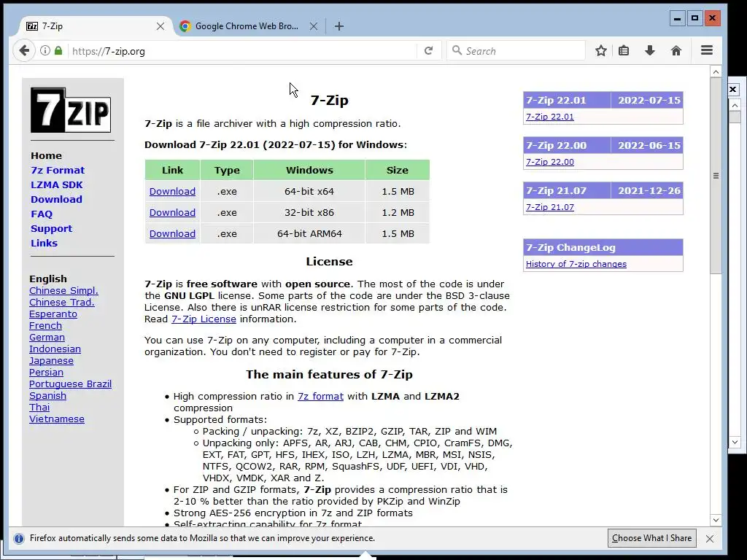The height and width of the screenshot is (560, 747).
Task: Switch language to Persian
Action: 46,373
